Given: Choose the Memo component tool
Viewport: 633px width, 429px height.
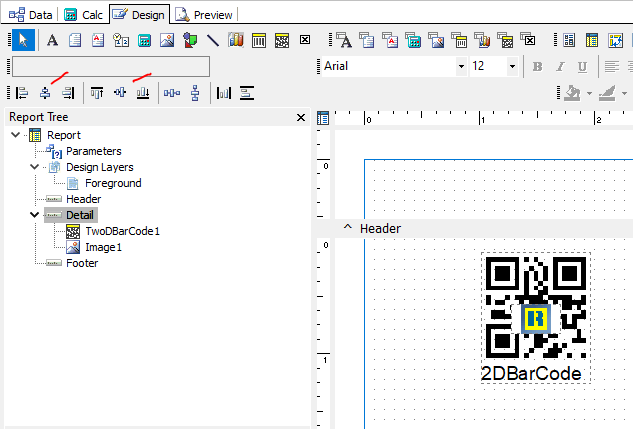Looking at the screenshot, I should point(75,40).
